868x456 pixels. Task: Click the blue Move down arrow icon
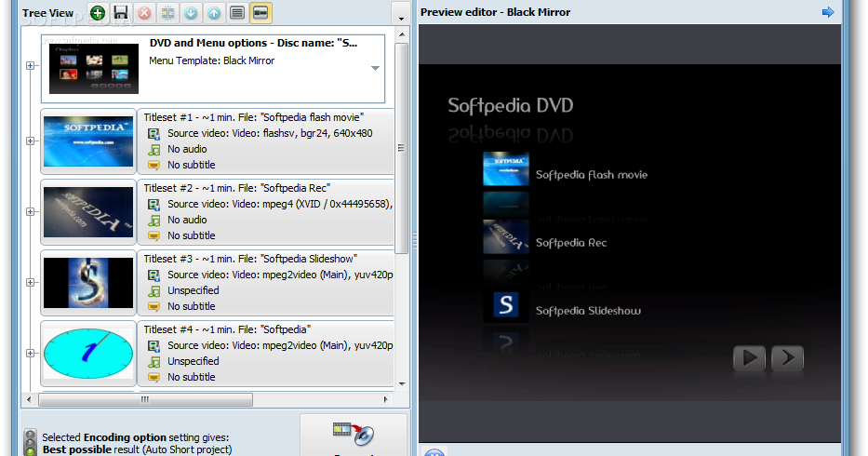click(x=191, y=13)
